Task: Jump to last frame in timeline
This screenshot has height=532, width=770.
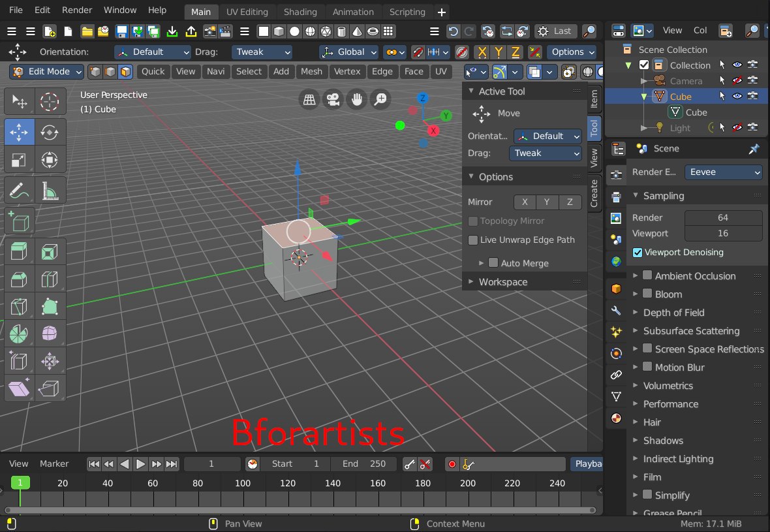Action: pos(172,463)
